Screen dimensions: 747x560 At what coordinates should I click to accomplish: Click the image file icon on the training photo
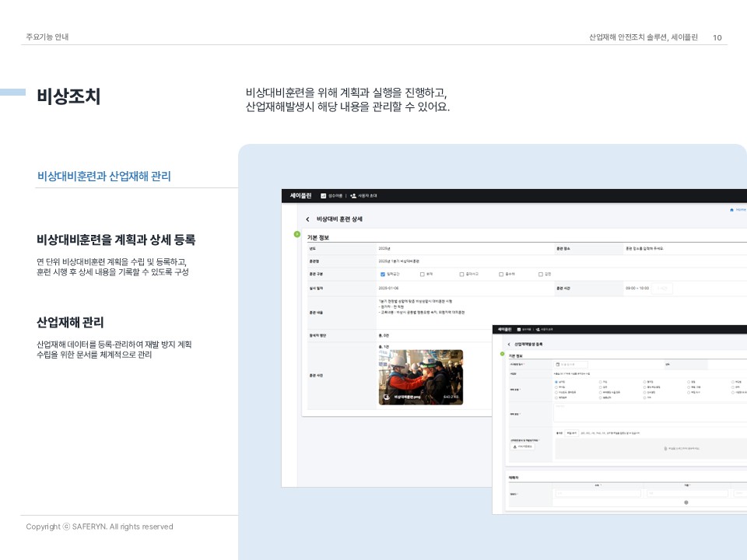[x=386, y=397]
